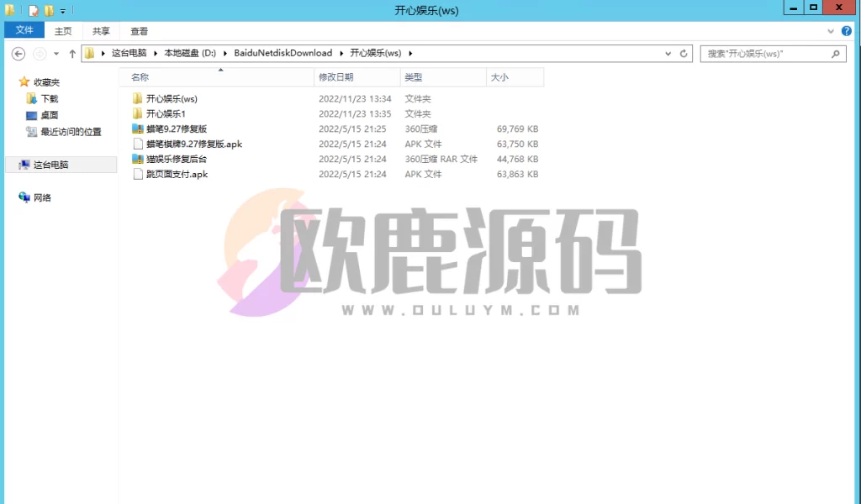
Task: Select the 猫娱乐修复后台 RAR archive icon
Action: click(x=137, y=159)
